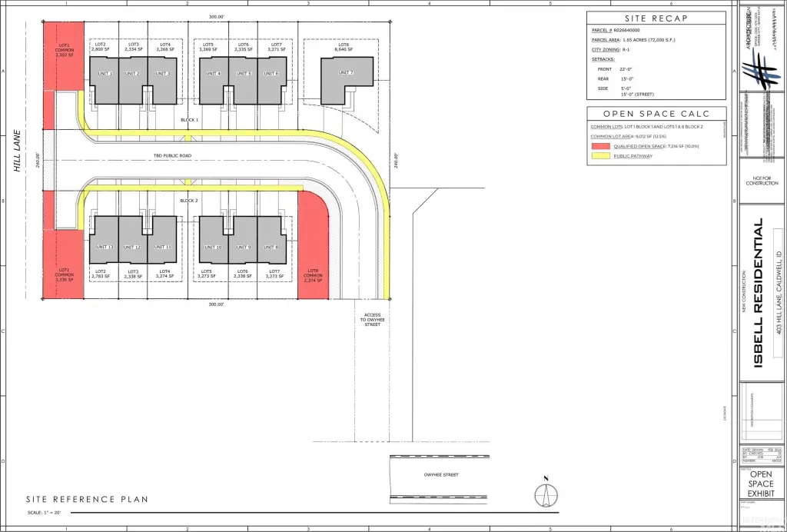Viewport: 787px width, 532px height.
Task: Click the Access to Owyhee Street label
Action: [372, 319]
